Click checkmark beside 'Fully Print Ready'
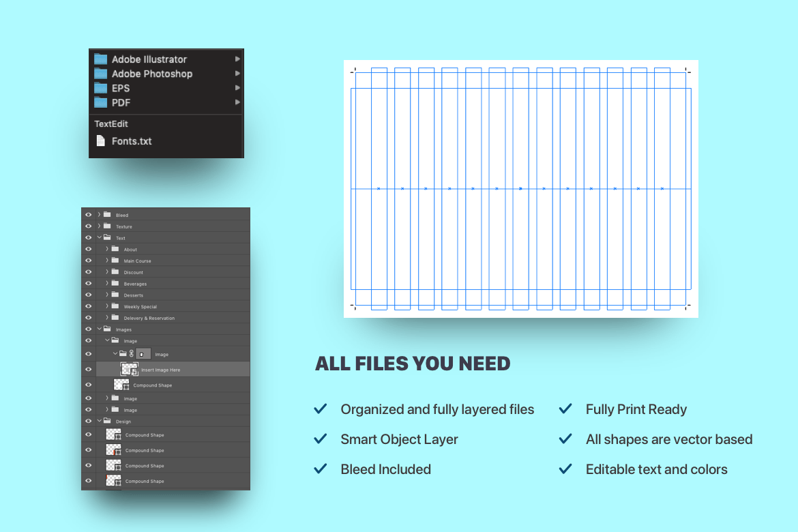This screenshot has height=532, width=798. click(x=565, y=409)
